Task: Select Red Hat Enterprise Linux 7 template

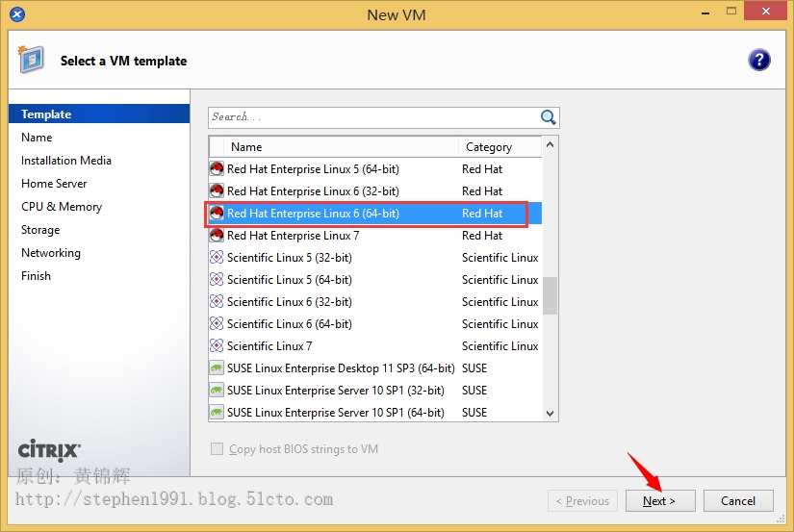Action: pos(375,236)
